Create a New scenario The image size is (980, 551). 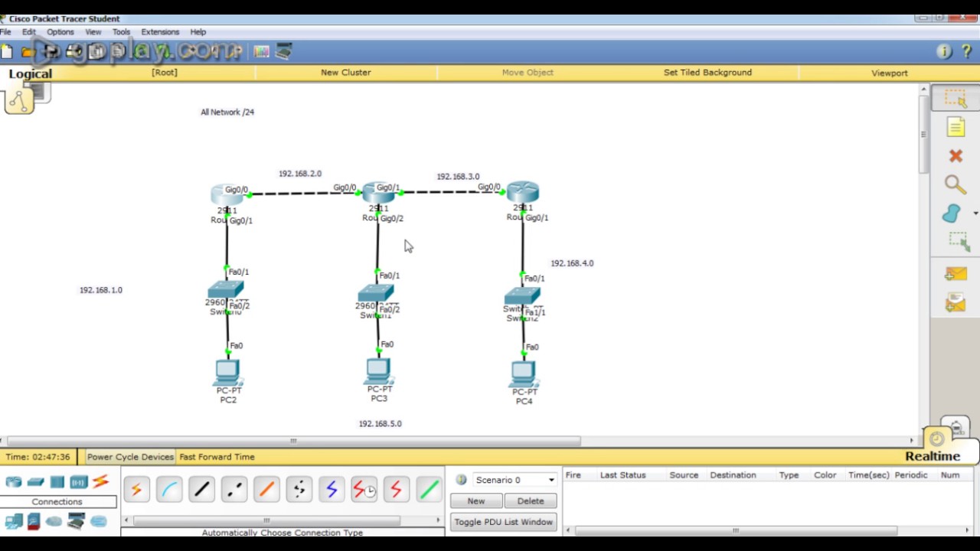[x=476, y=501]
